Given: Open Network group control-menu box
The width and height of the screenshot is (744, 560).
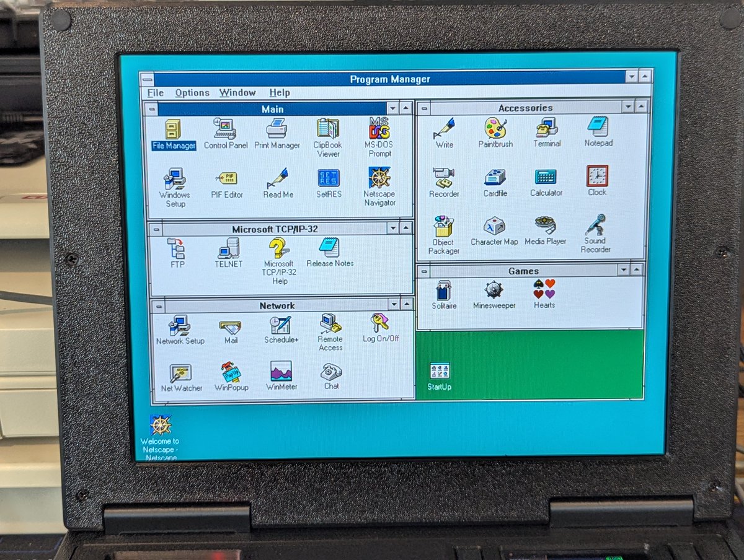Looking at the screenshot, I should [159, 306].
